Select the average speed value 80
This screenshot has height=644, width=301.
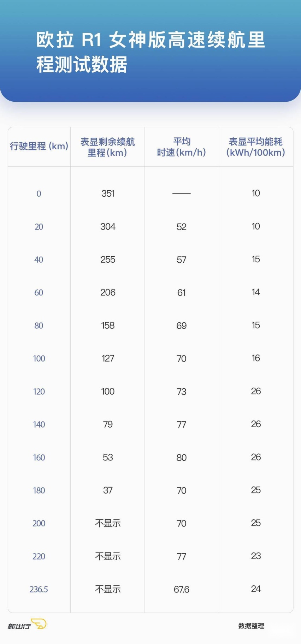(182, 458)
